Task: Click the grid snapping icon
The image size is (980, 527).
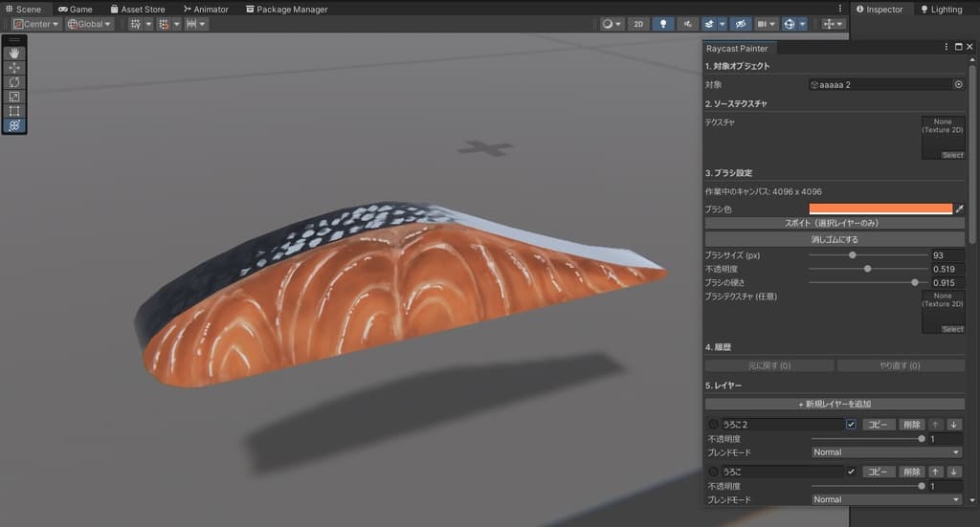Action: [164, 24]
